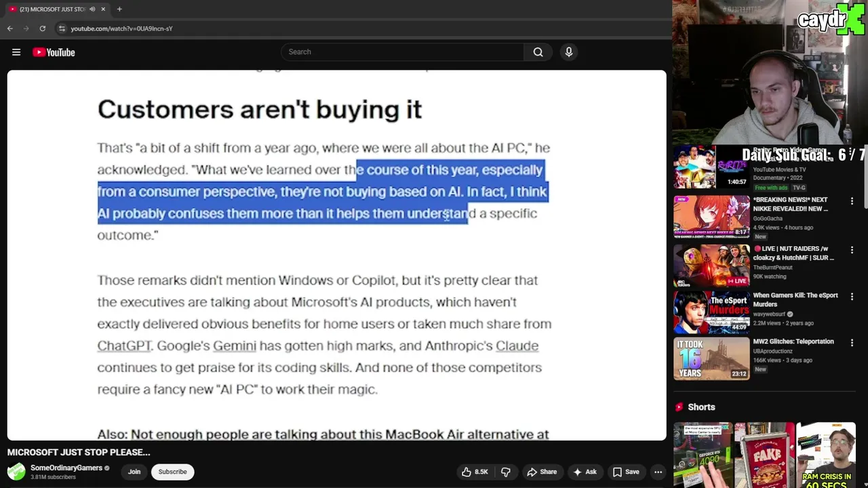Screen dimensions: 868x488
Task: Click the Customers aren't buying it heading
Action: [x=260, y=110]
